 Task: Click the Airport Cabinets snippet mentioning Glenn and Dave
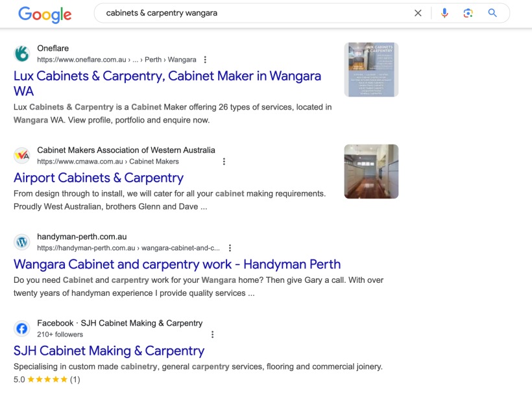[169, 200]
